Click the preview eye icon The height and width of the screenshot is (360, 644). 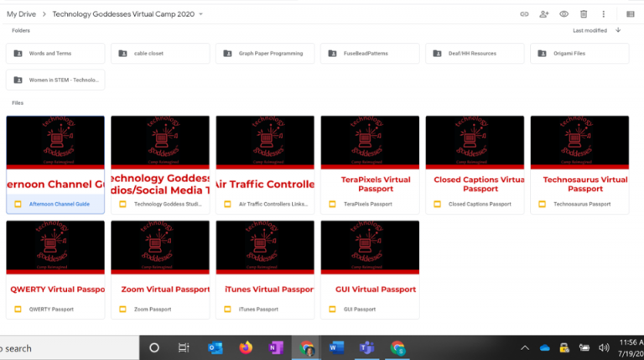pos(563,14)
